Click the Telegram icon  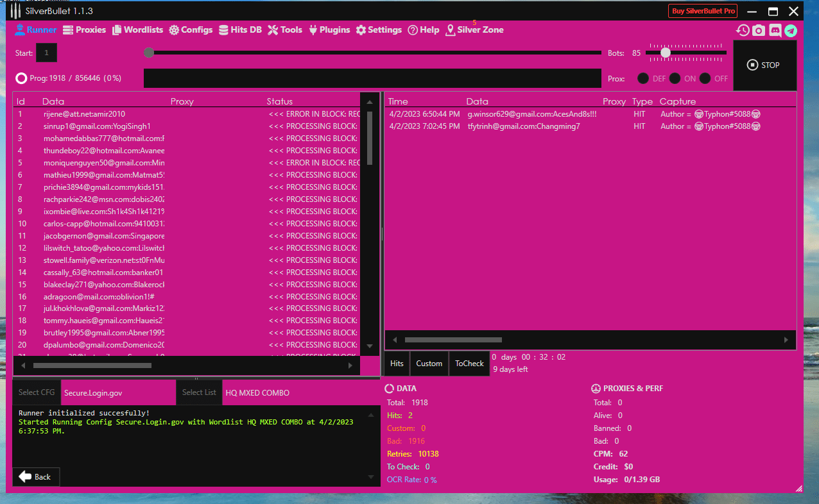point(791,30)
